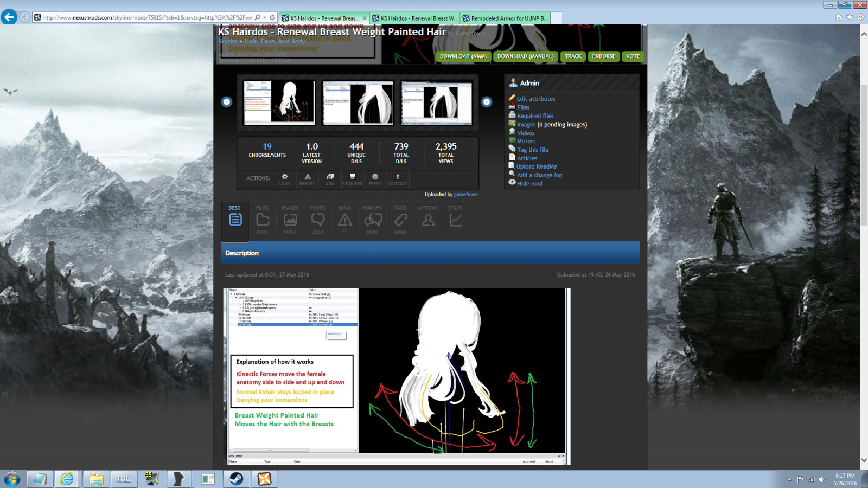Click the Vote button
The height and width of the screenshot is (488, 868).
(633, 56)
